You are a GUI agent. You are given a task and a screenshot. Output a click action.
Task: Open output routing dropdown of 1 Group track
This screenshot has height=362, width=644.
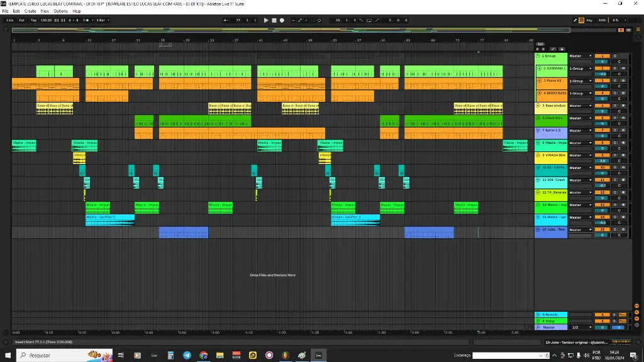(580, 56)
